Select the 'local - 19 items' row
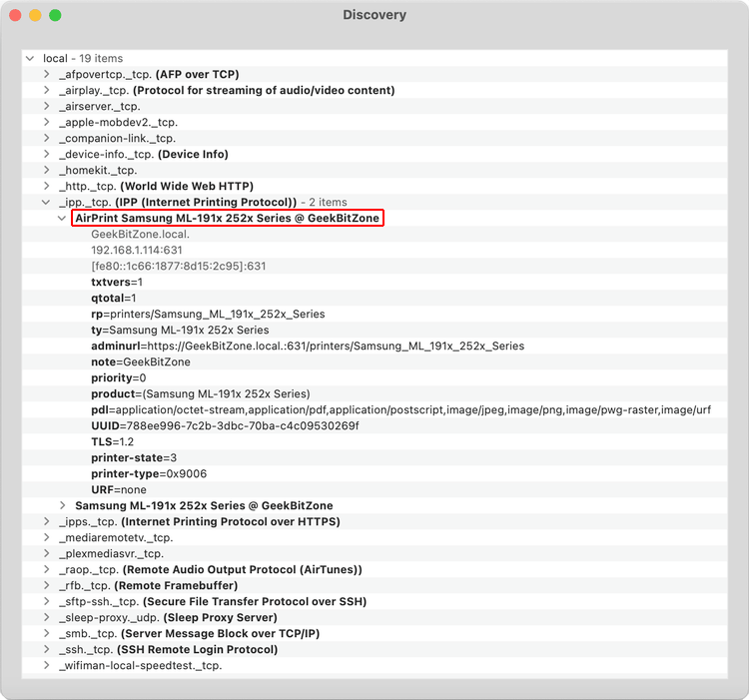This screenshot has width=749, height=700. click(x=374, y=58)
